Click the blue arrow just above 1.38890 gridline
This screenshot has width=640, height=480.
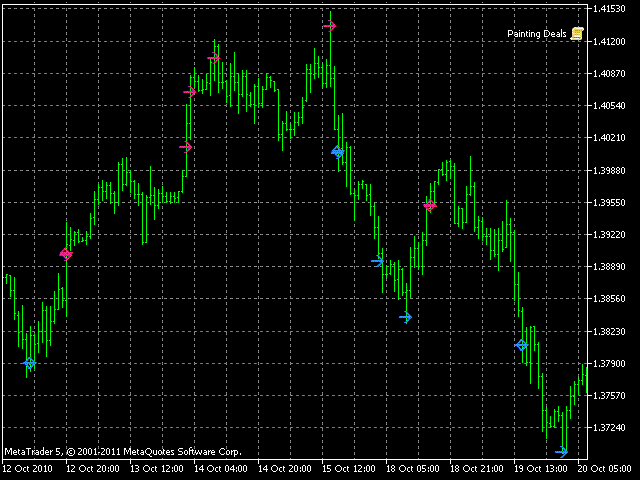pyautogui.click(x=377, y=261)
